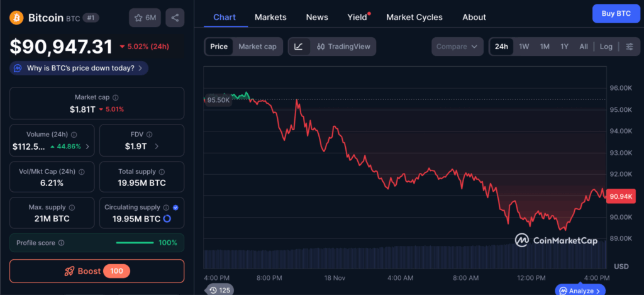
Task: Open "Why is BTC's price down today?"
Action: pos(80,68)
